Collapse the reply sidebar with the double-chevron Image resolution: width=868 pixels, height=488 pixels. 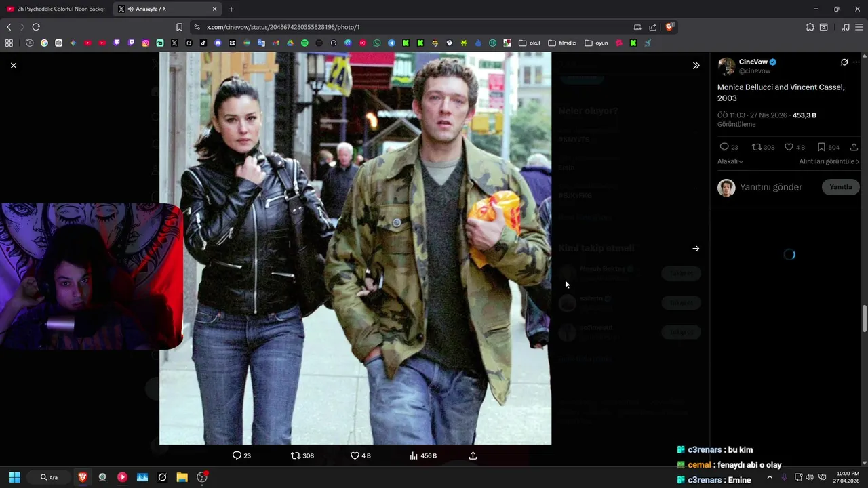coord(696,66)
